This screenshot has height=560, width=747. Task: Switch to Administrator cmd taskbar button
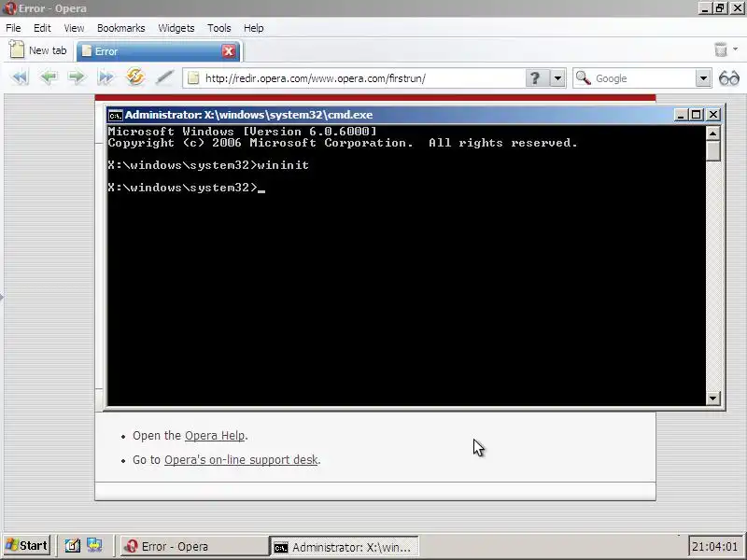pyautogui.click(x=345, y=547)
